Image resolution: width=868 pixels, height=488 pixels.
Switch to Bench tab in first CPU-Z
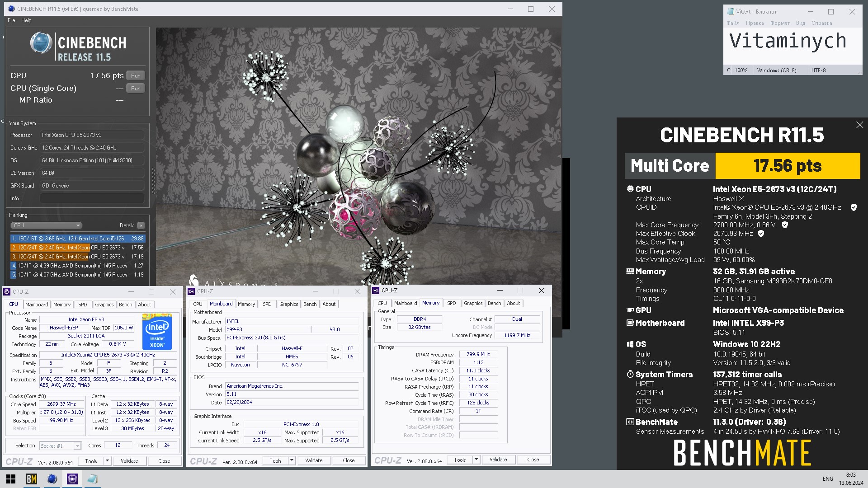[x=125, y=305]
